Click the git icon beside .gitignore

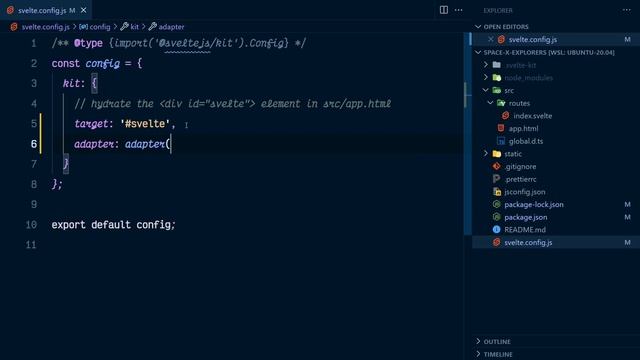pos(497,166)
